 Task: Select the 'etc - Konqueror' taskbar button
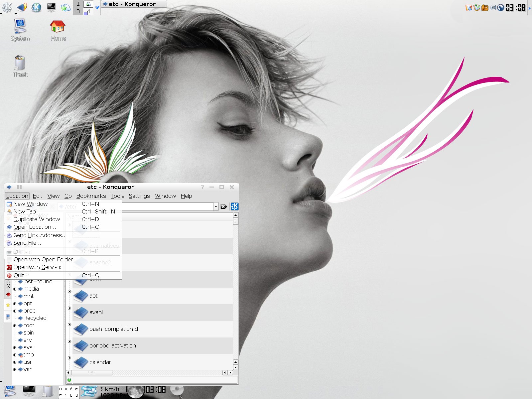(134, 4)
